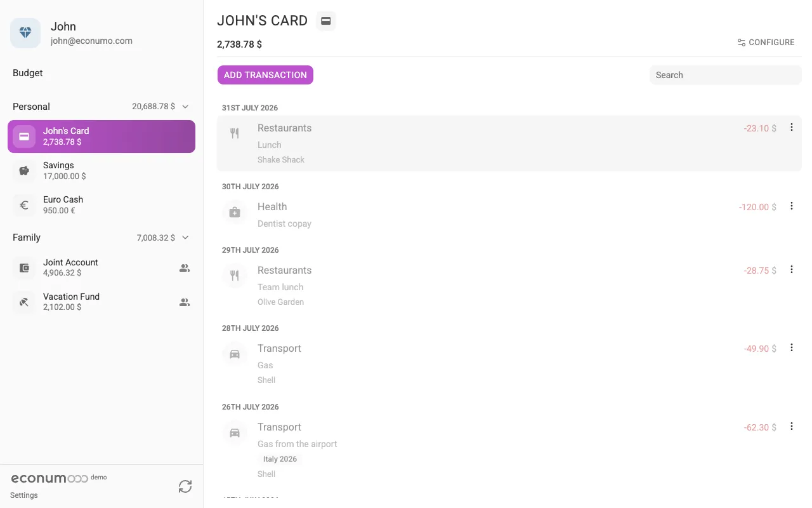Click the john@econumo.com email
This screenshot has height=508, width=812.
pyautogui.click(x=91, y=41)
